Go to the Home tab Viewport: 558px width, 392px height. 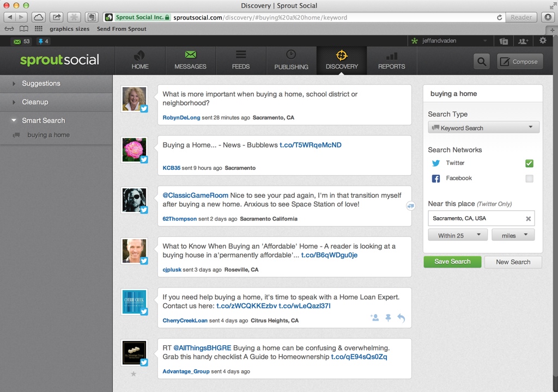pos(140,60)
